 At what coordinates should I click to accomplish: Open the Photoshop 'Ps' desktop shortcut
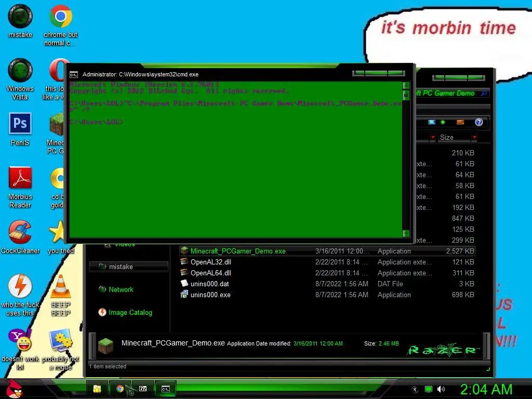[x=20, y=129]
